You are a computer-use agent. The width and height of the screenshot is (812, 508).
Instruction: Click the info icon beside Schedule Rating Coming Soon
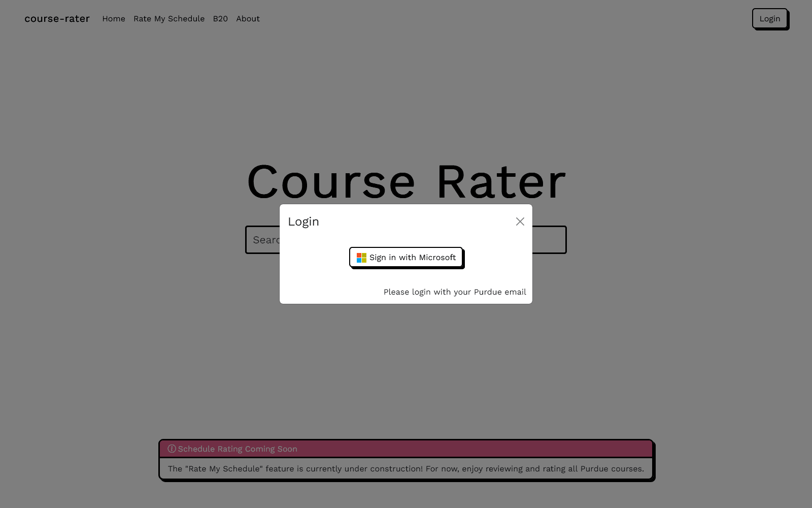point(172,449)
